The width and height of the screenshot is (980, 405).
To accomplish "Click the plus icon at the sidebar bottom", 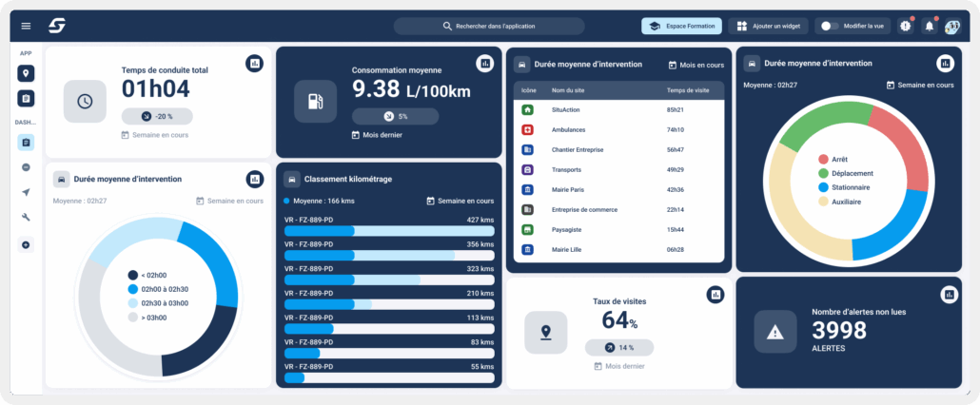I will point(26,245).
